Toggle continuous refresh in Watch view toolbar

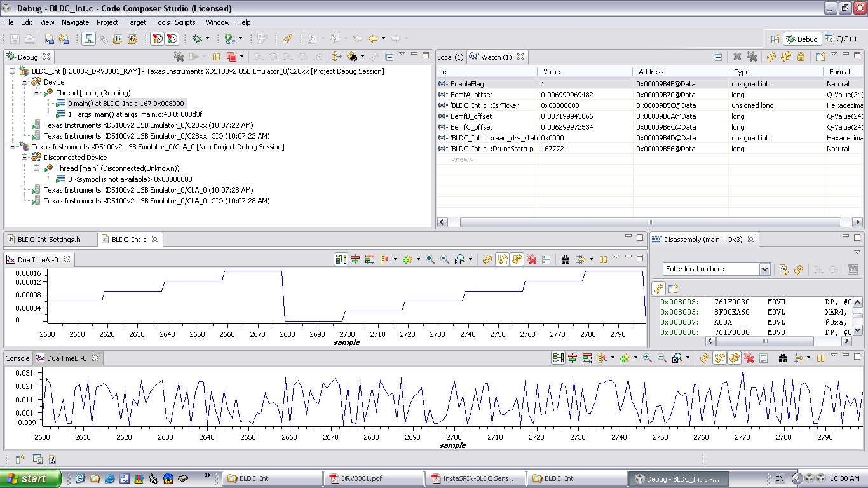[x=786, y=57]
